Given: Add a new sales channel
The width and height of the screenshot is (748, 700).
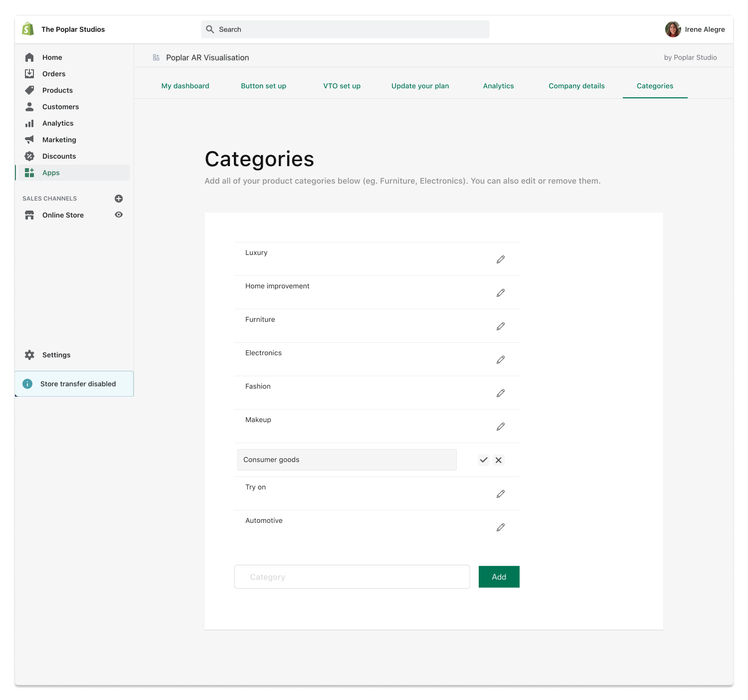Looking at the screenshot, I should [119, 199].
